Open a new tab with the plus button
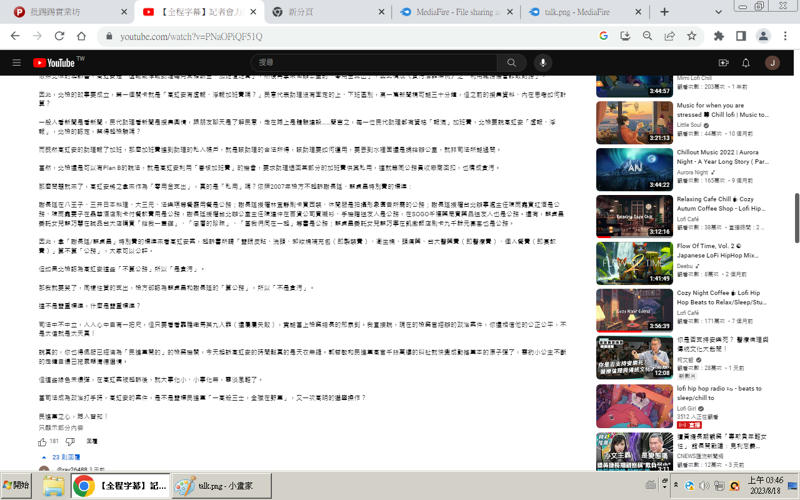 click(x=664, y=12)
